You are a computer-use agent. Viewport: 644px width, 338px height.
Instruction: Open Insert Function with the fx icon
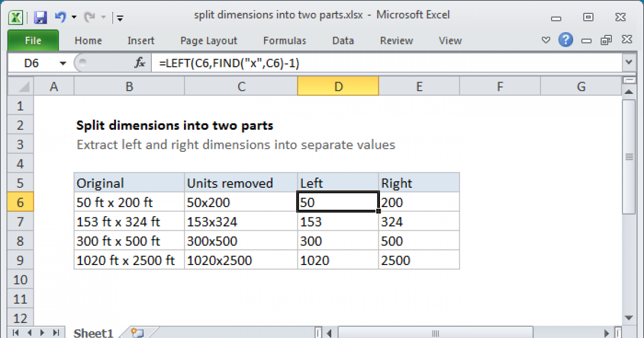point(140,62)
